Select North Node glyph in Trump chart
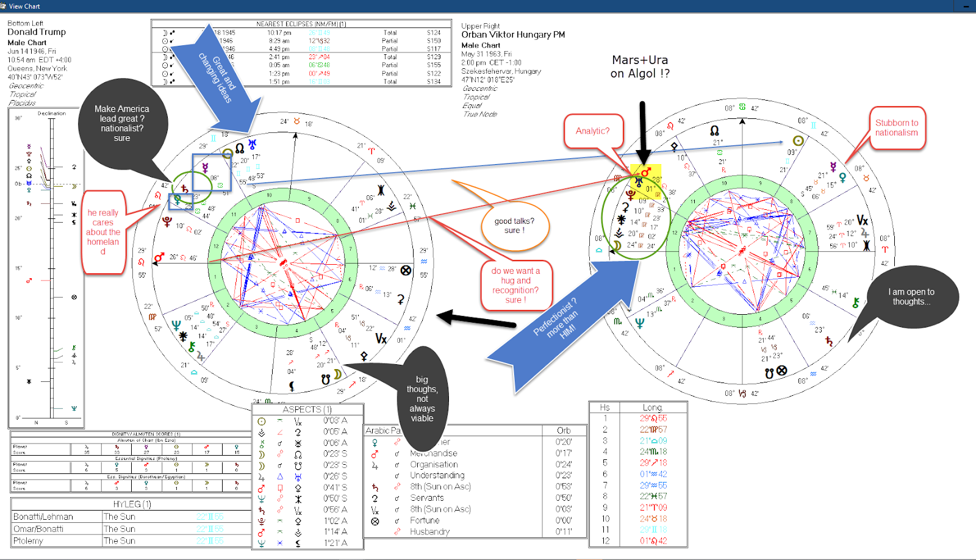 tap(240, 148)
